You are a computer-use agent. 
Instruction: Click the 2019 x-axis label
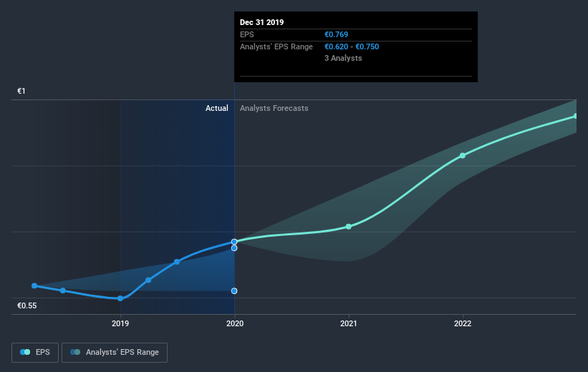click(120, 323)
